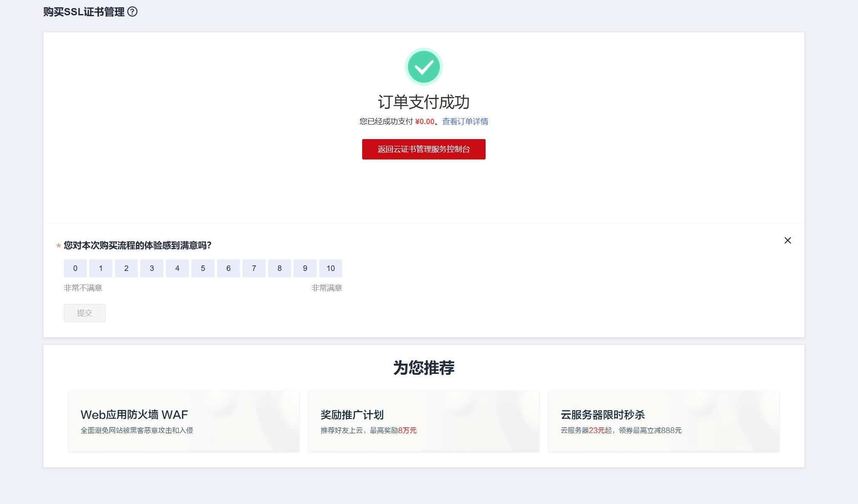
Task: Select satisfaction score 0
Action: click(x=75, y=268)
